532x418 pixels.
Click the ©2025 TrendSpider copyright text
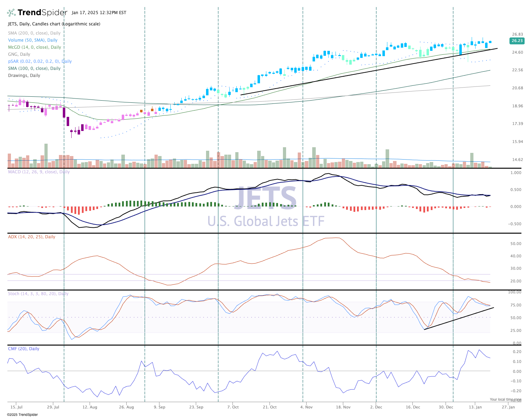22,415
